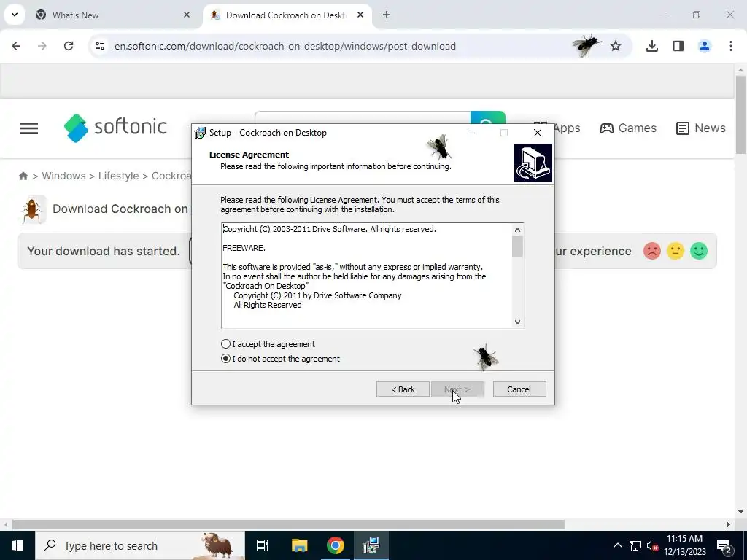Open Task View from taskbar

click(x=263, y=545)
